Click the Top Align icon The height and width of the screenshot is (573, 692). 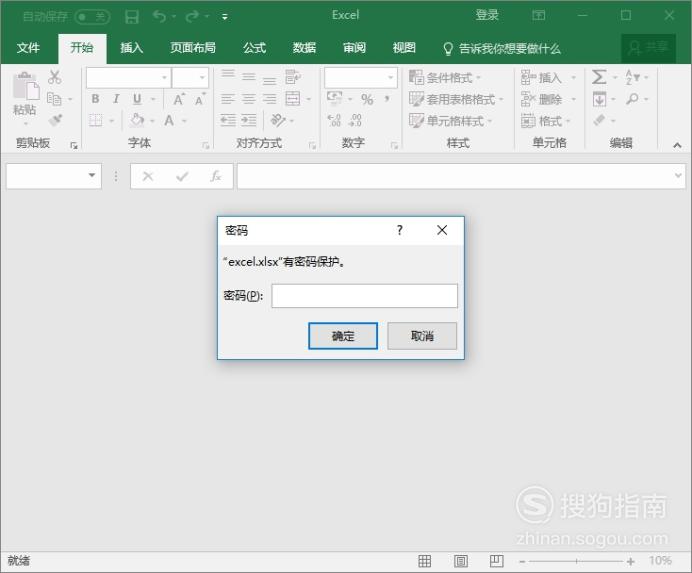(228, 74)
